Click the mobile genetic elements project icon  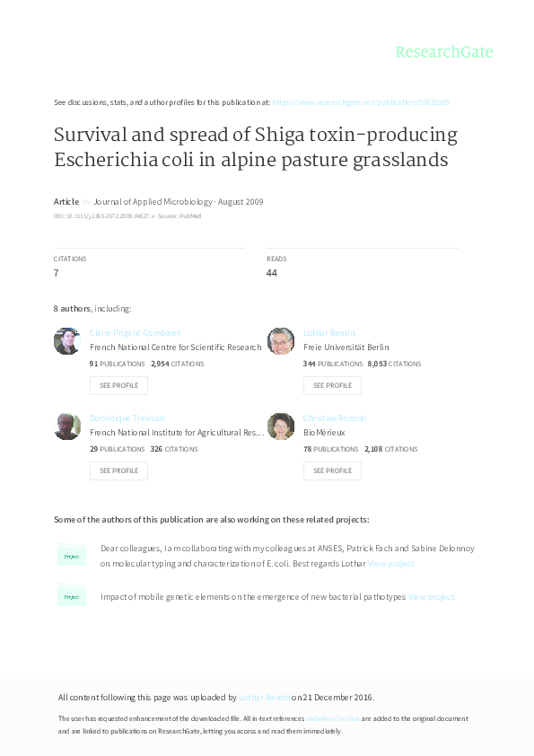[72, 595]
